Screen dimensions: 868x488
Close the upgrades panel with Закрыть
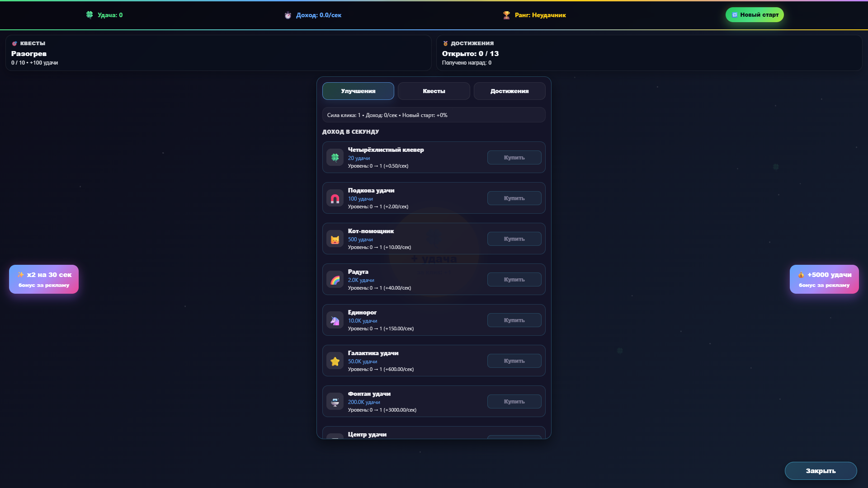coord(821,471)
